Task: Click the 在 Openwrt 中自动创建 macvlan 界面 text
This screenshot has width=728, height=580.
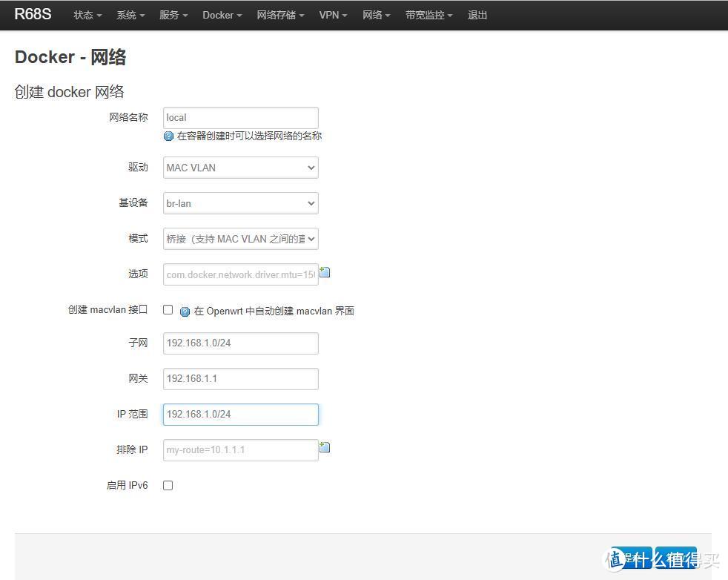Action: [274, 311]
